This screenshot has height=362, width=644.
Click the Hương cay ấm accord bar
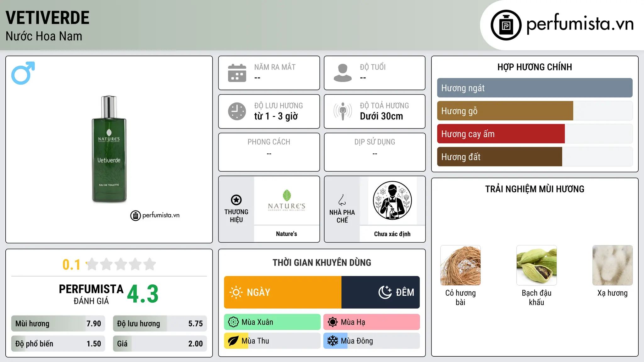pyautogui.click(x=535, y=134)
